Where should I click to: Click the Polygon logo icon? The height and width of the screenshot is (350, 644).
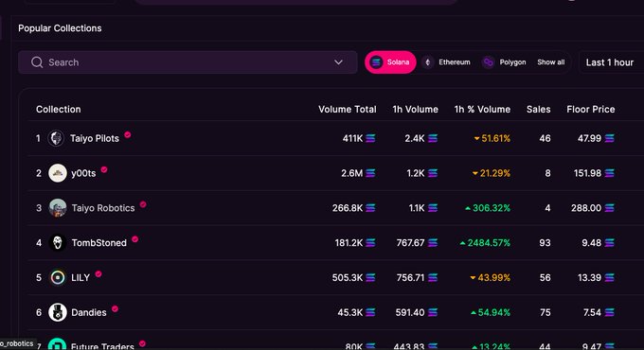tap(488, 62)
